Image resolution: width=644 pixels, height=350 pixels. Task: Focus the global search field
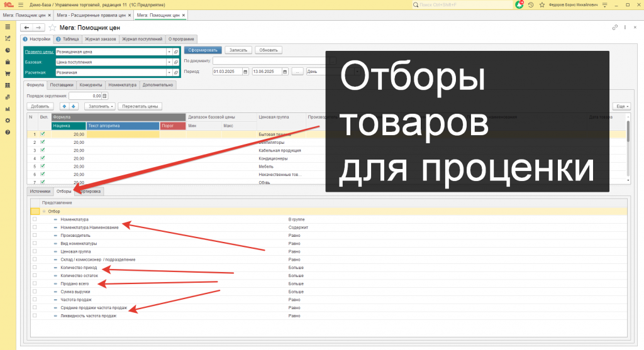[462, 4]
